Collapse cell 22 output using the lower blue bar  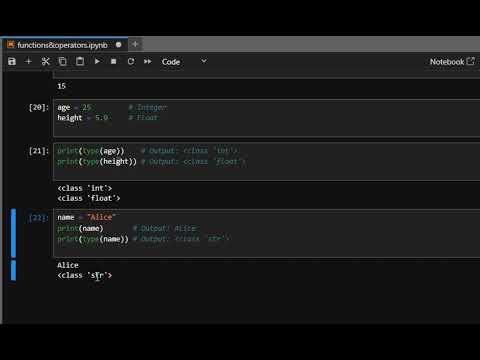point(13,270)
